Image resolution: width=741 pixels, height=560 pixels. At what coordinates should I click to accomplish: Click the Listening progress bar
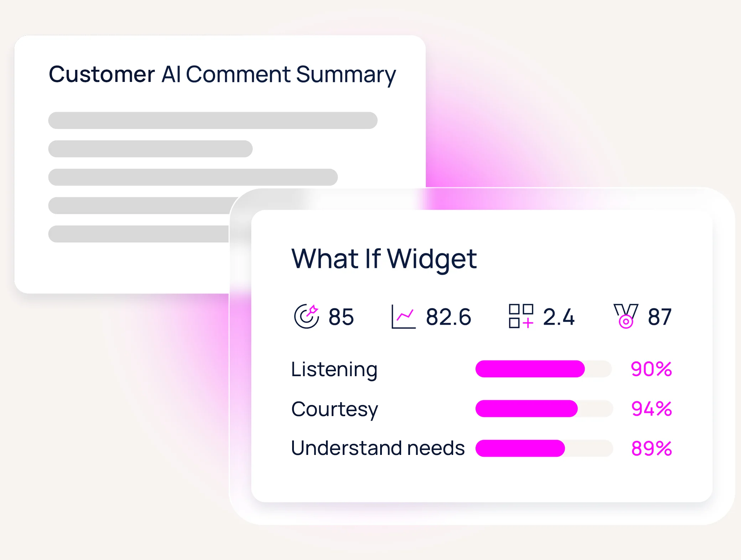(543, 369)
